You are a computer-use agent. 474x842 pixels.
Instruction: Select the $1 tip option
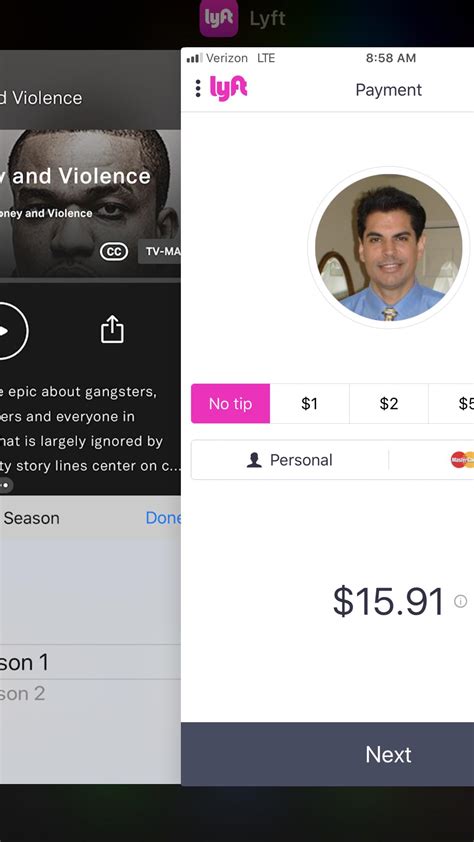point(309,404)
